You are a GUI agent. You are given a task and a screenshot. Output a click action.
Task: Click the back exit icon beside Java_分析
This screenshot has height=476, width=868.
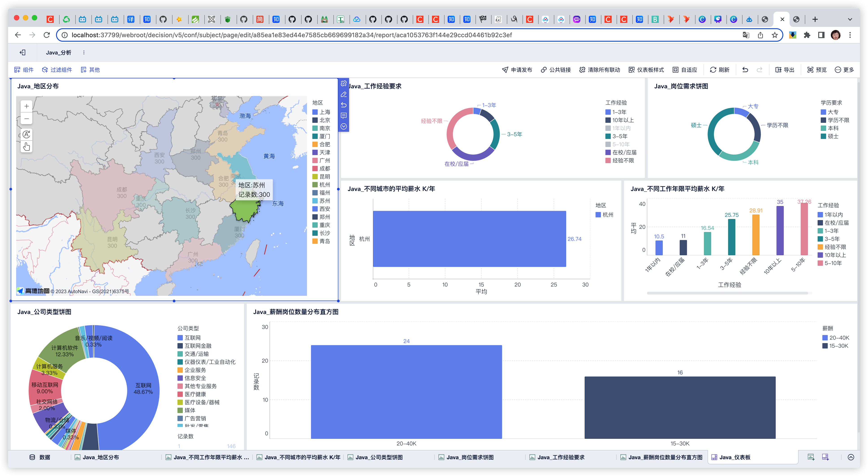(x=23, y=52)
